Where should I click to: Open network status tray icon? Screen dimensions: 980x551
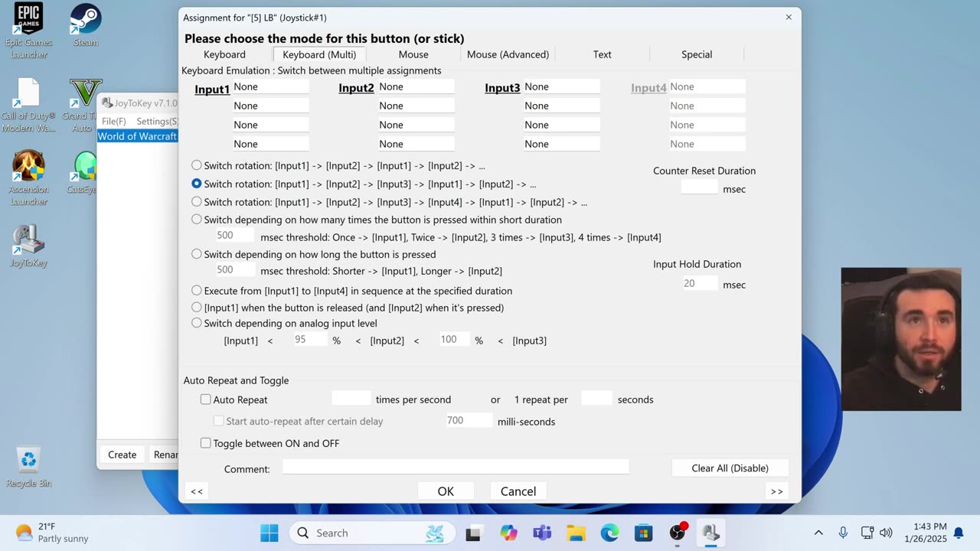(x=867, y=533)
